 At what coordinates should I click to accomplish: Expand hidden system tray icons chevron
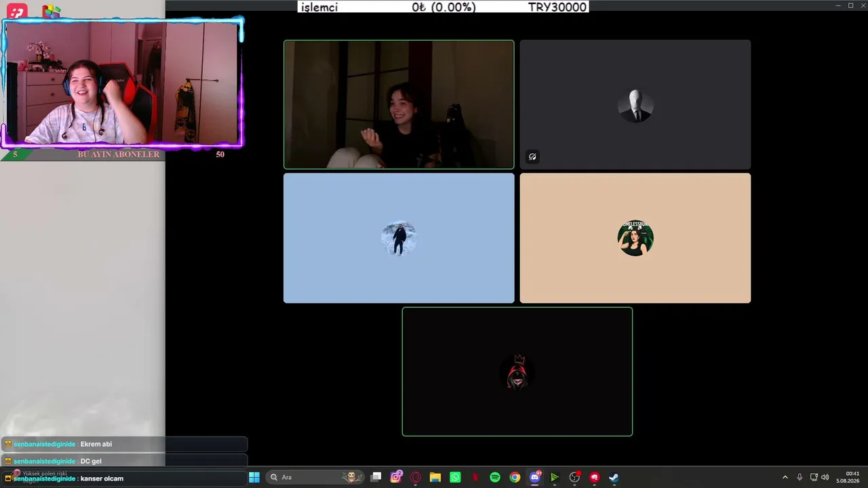785,477
